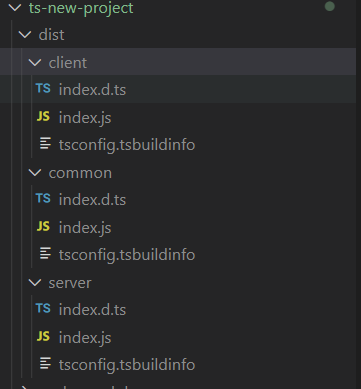This screenshot has height=389, width=361.
Task: Click JS icon of client index.js
Action: click(43, 116)
